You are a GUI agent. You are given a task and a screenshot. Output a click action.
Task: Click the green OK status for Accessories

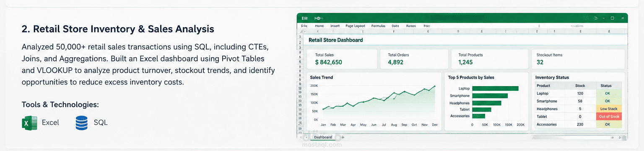pos(609,124)
